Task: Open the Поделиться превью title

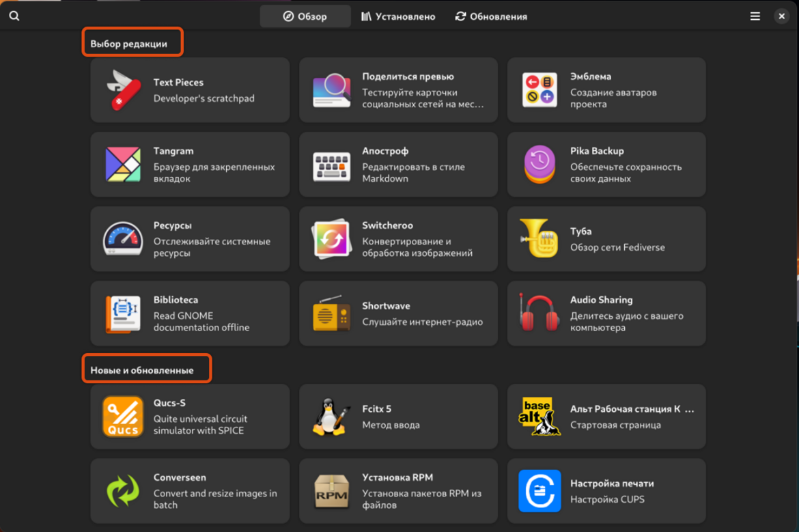Action: pos(408,76)
